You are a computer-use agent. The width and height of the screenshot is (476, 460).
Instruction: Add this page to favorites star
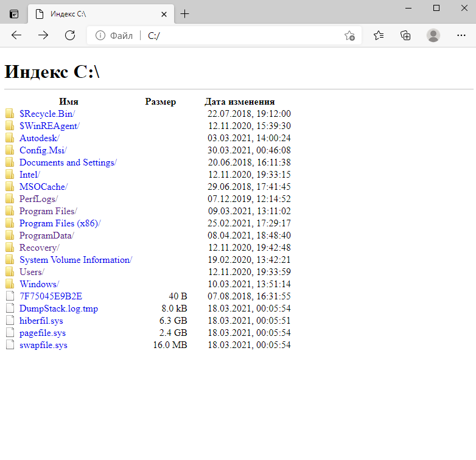tap(349, 36)
